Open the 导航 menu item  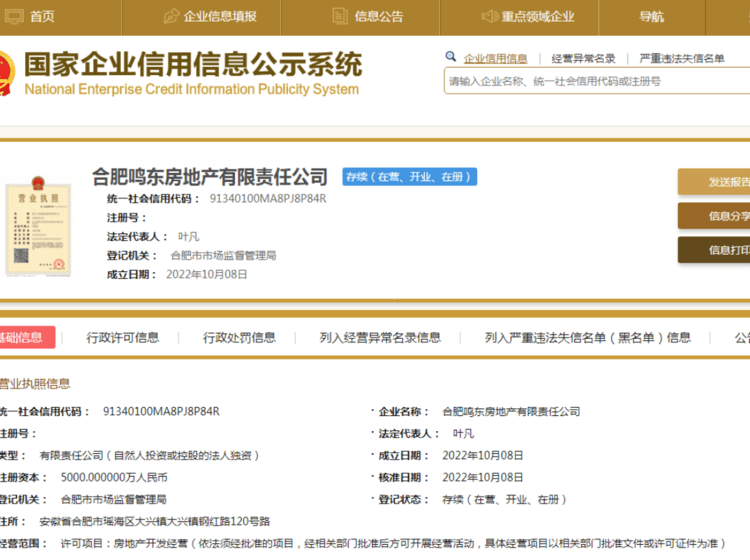(651, 17)
